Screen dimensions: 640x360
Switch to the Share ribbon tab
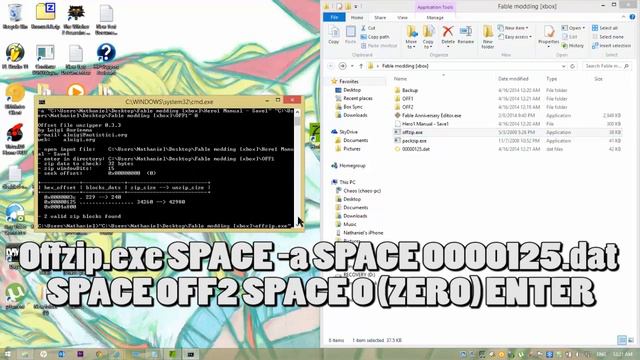(x=380, y=18)
